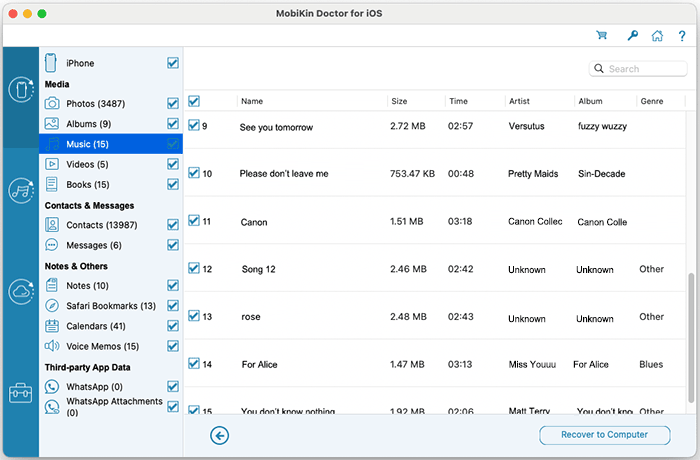Click the Notes page icon

(x=52, y=285)
